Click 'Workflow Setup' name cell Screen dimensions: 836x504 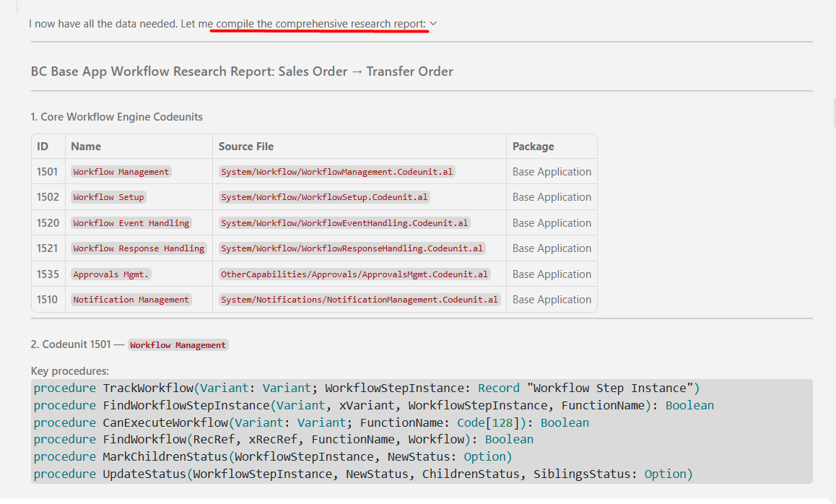click(109, 197)
